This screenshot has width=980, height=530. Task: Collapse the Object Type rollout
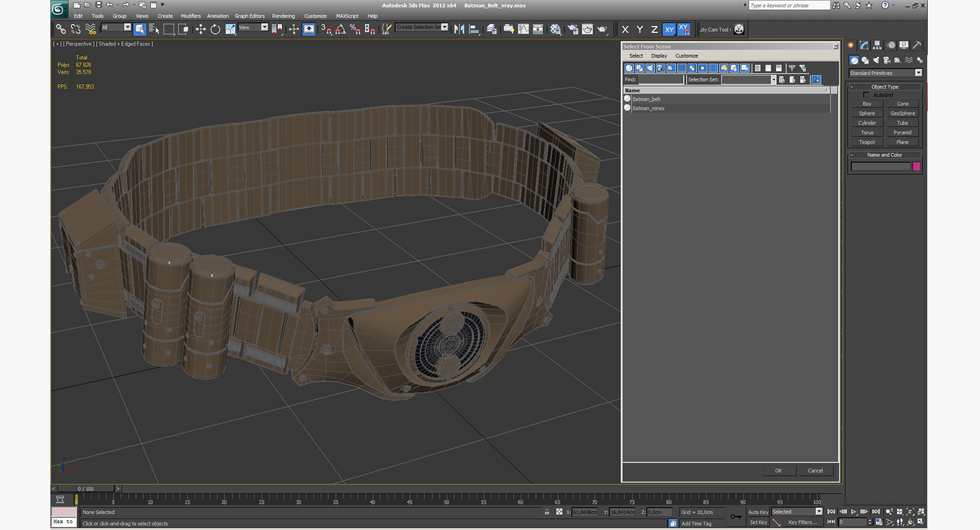coord(885,87)
